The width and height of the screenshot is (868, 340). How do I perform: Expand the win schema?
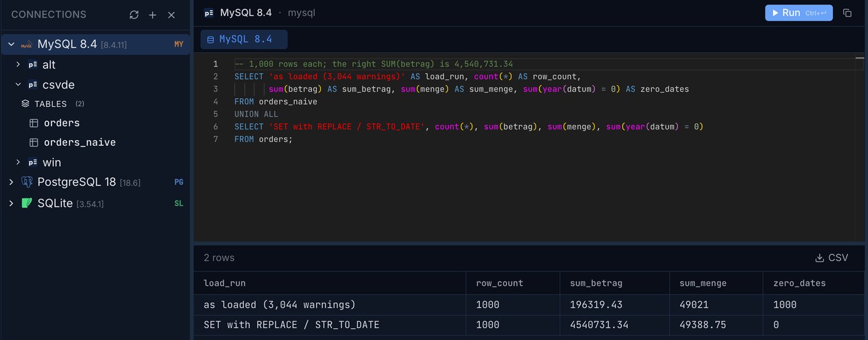pos(18,162)
